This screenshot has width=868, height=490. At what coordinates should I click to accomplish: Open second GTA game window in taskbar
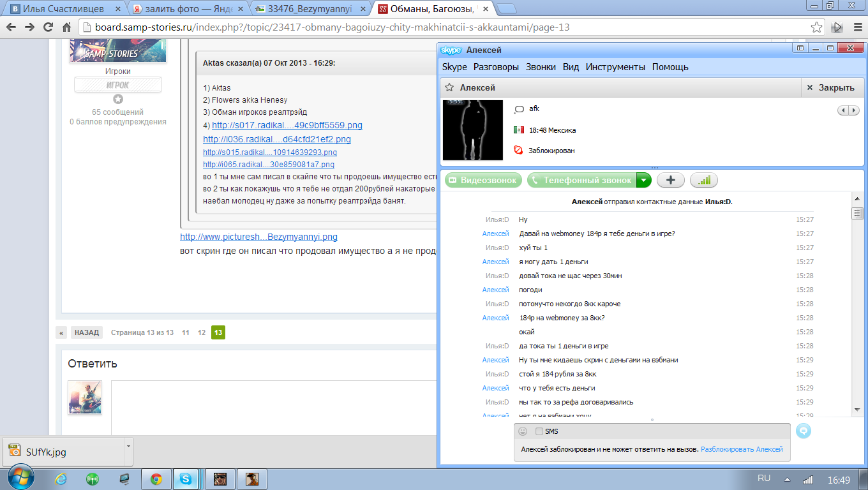(252, 478)
